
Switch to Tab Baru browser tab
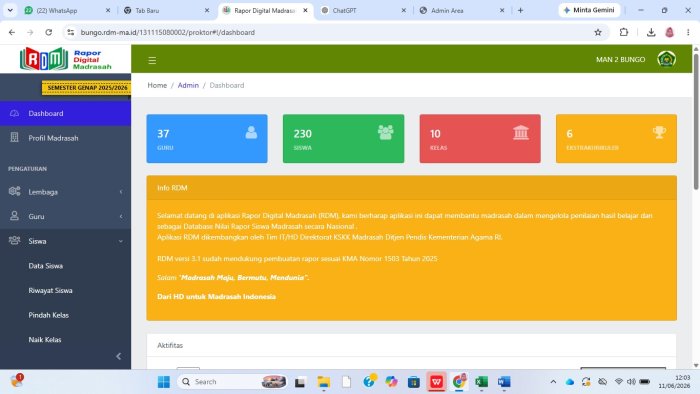[166, 10]
